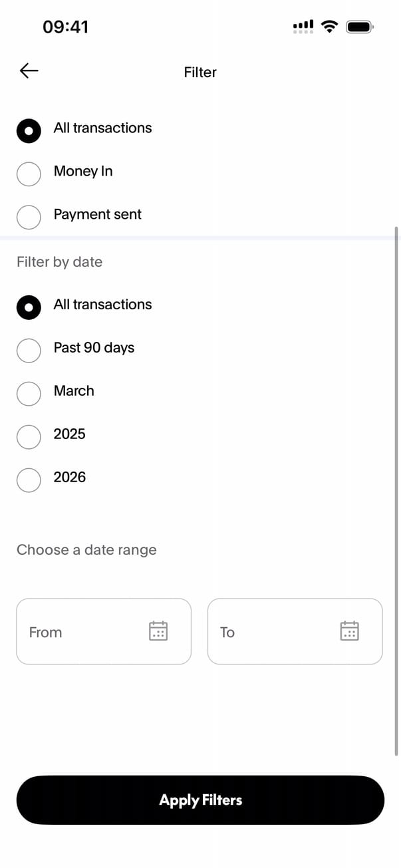
Task: Open calendar icon in To field
Action: [349, 631]
